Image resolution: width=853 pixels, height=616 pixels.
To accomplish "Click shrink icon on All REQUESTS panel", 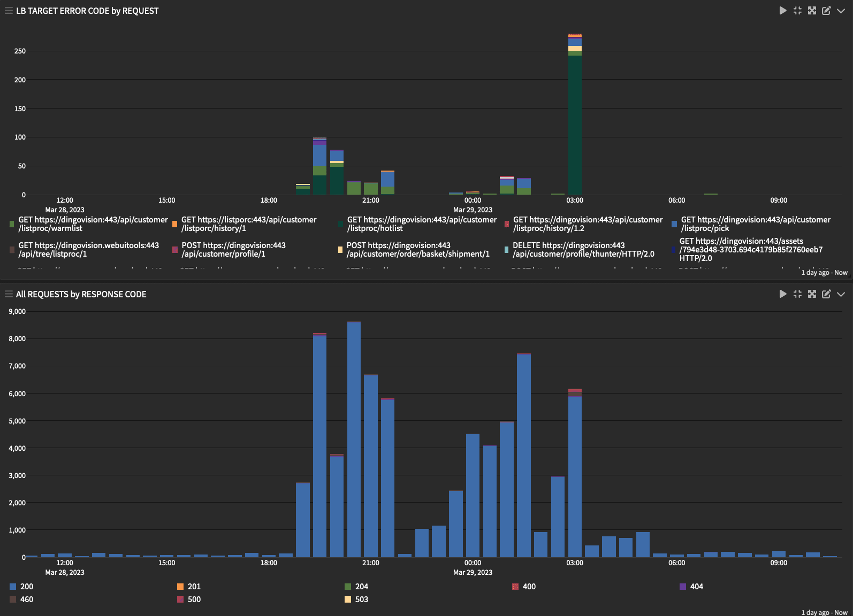I will [x=797, y=294].
